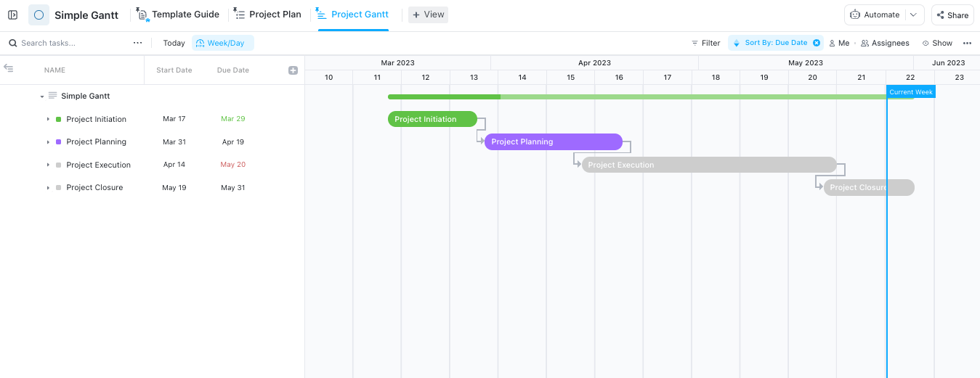Clear the Sort By Due Date filter
The image size is (980, 378).
click(817, 43)
